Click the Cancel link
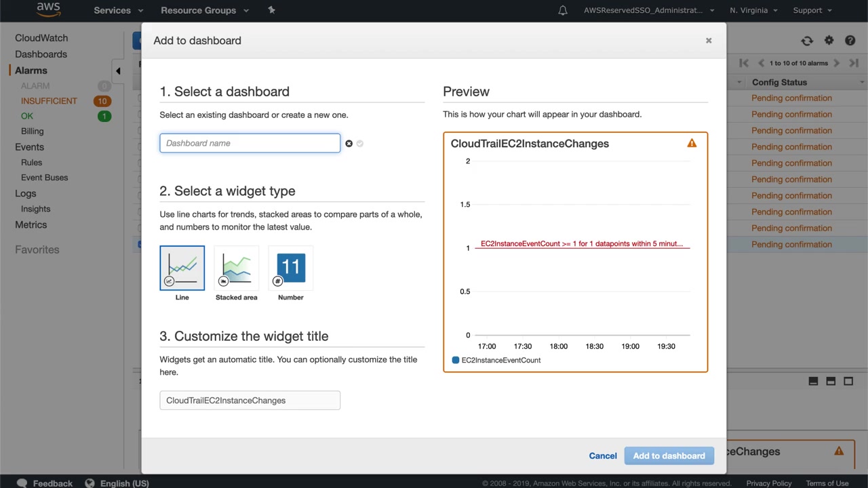Screen dimensions: 868x488 click(x=603, y=456)
